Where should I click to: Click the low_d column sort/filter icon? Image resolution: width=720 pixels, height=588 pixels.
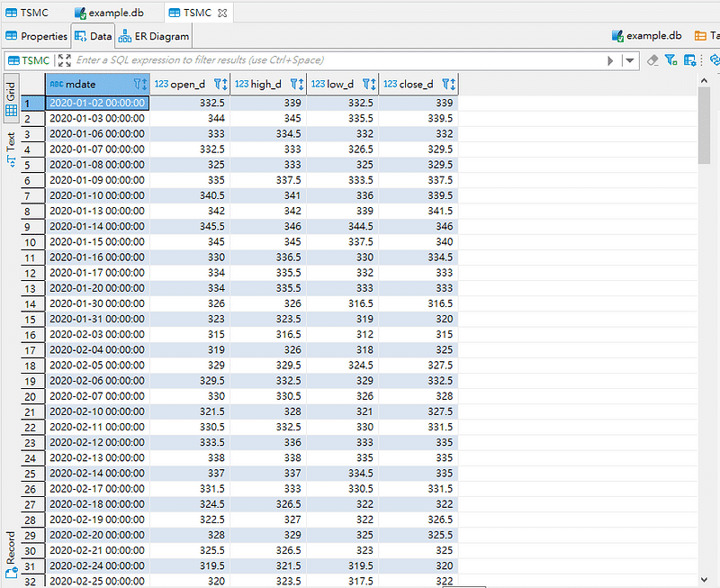[x=368, y=84]
